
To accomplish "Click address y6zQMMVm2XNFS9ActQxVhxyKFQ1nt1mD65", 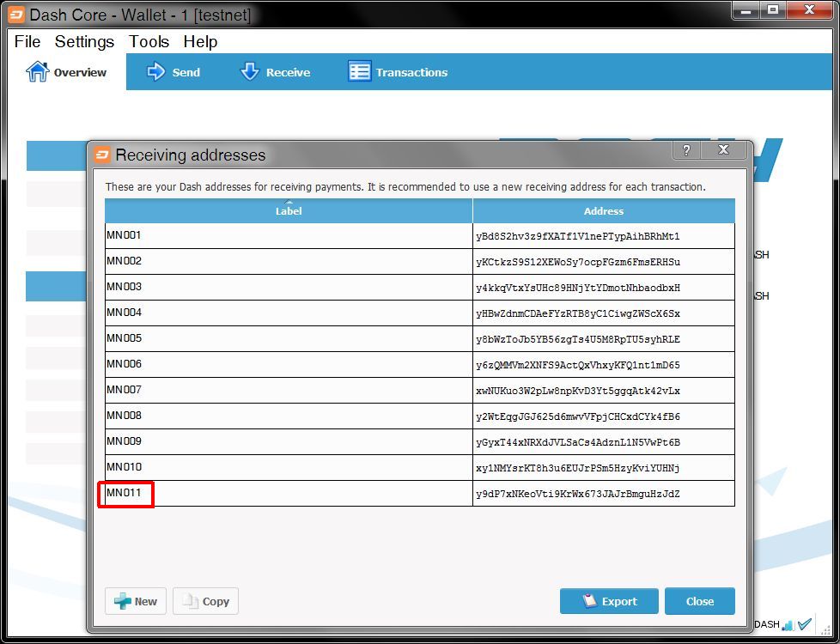I will point(577,365).
